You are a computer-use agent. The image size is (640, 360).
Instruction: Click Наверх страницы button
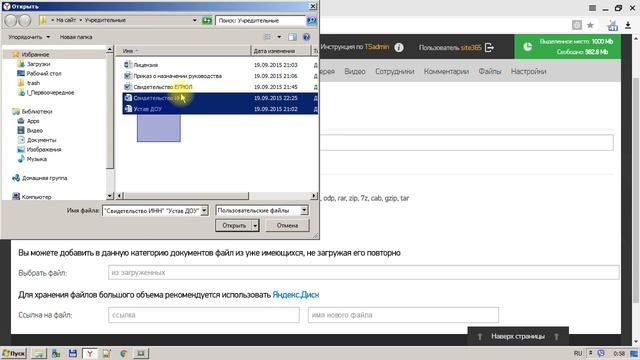coord(518,336)
